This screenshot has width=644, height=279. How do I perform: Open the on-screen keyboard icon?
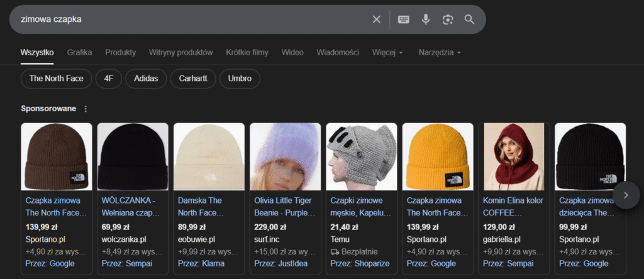tap(404, 19)
